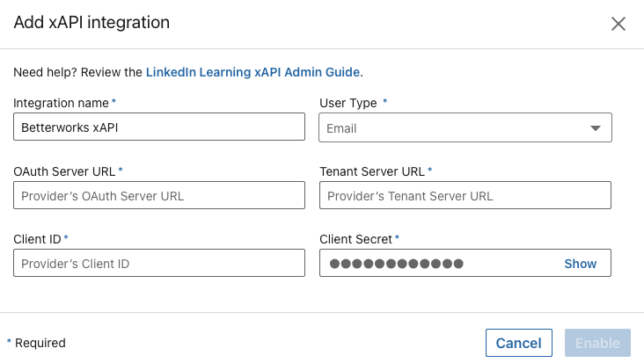Show the Client Secret value

[x=580, y=264]
